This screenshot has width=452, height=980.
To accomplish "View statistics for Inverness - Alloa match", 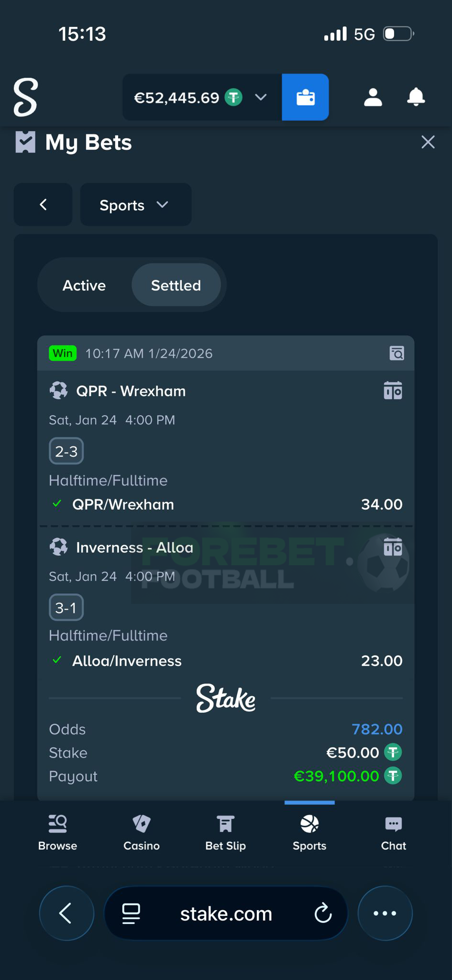I will click(x=393, y=547).
